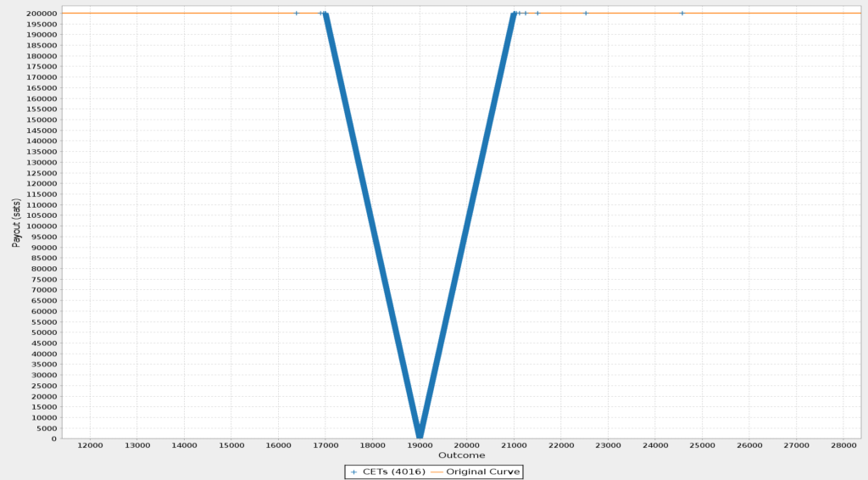868x480 pixels.
Task: Click x-axis tick label 26000
Action: click(749, 445)
